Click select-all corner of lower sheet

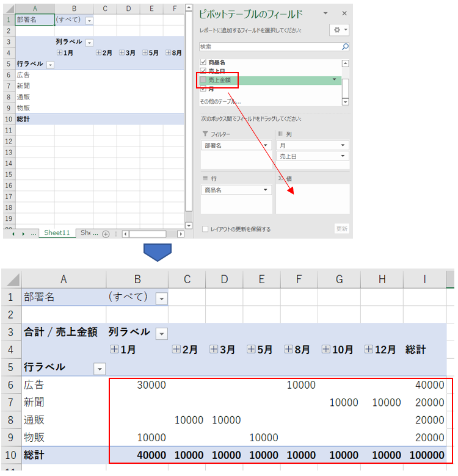[x=11, y=279]
